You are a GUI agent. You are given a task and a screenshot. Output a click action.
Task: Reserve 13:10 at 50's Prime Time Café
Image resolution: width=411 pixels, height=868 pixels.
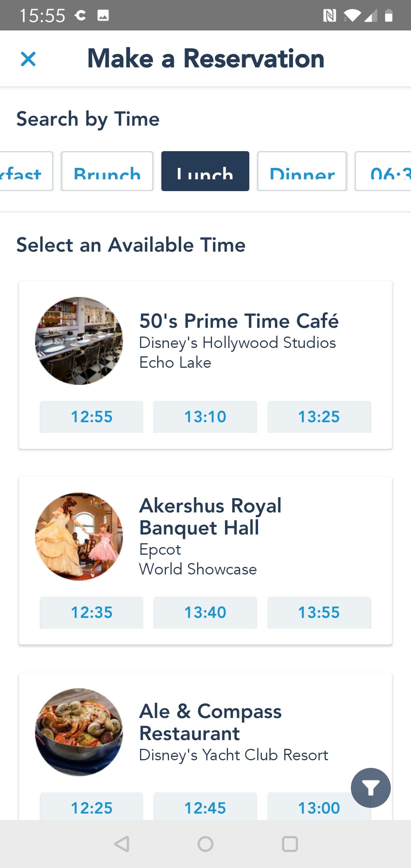click(x=205, y=417)
